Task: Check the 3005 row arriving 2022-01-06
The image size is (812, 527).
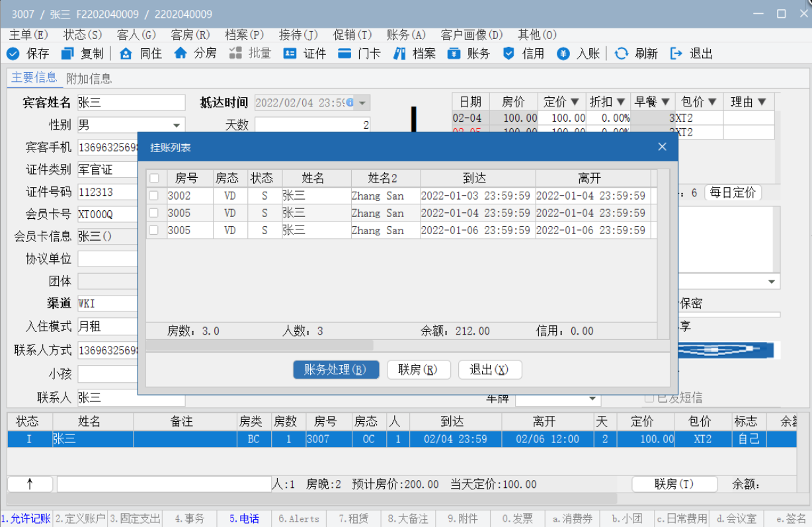Action: [154, 230]
